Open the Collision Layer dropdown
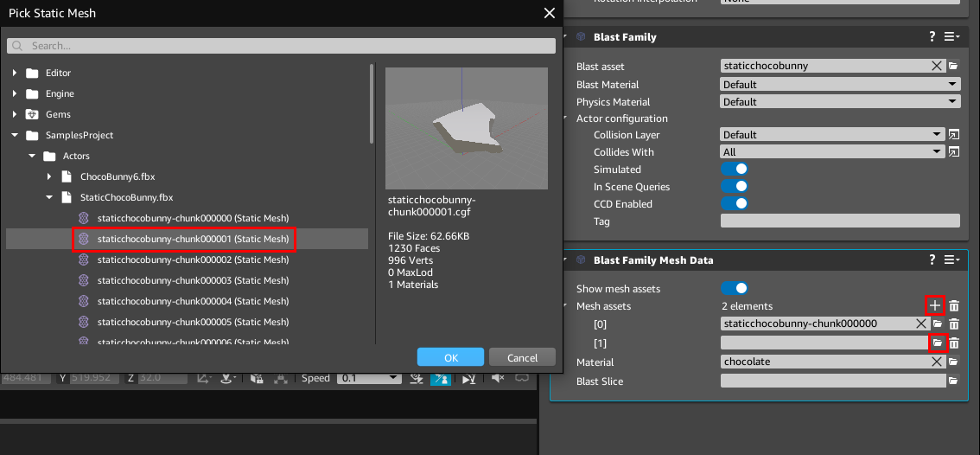Image resolution: width=980 pixels, height=455 pixels. pos(832,135)
